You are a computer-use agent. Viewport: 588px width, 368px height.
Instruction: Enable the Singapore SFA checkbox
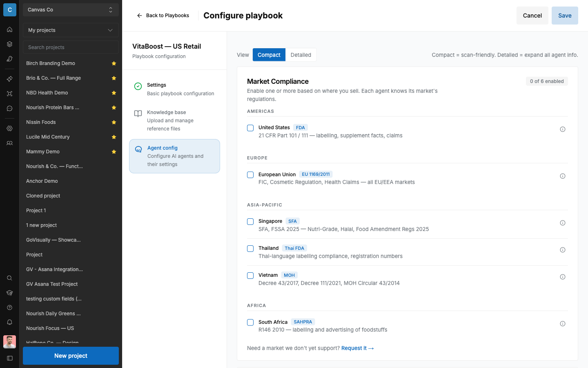(250, 222)
